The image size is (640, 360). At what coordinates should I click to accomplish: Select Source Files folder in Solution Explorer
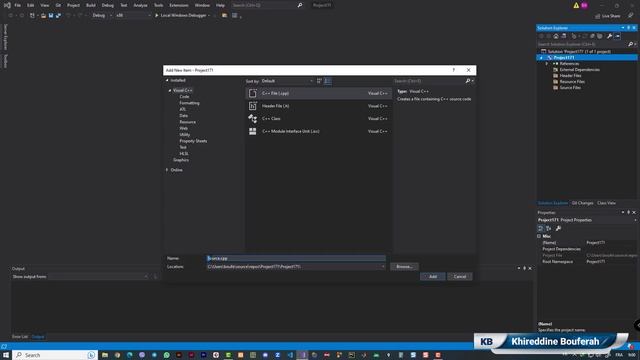(570, 88)
